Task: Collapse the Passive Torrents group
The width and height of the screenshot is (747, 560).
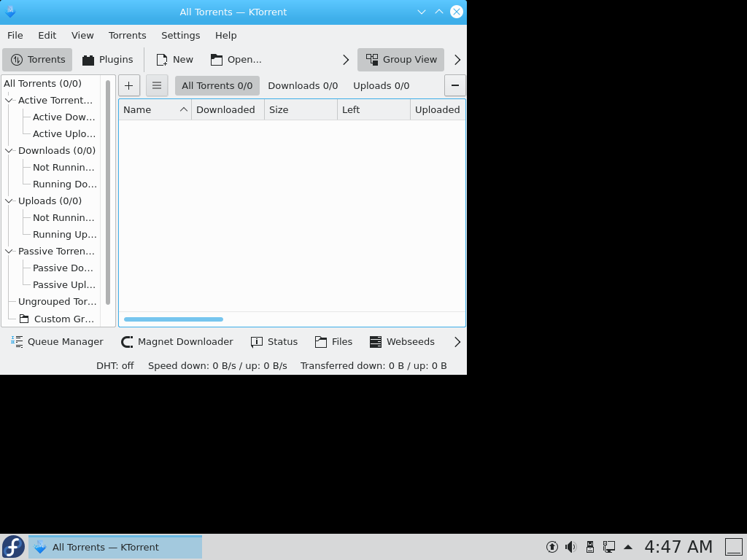Action: point(9,252)
